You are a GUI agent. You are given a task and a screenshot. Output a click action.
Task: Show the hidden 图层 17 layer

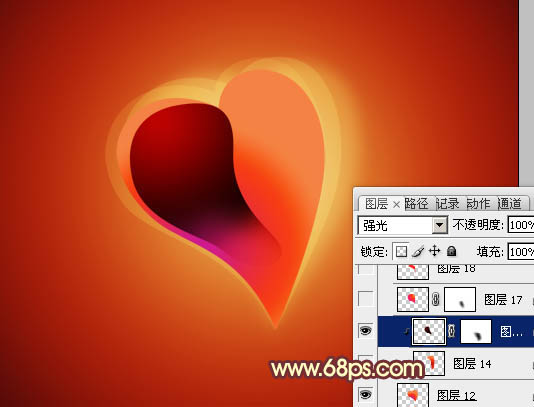365,299
